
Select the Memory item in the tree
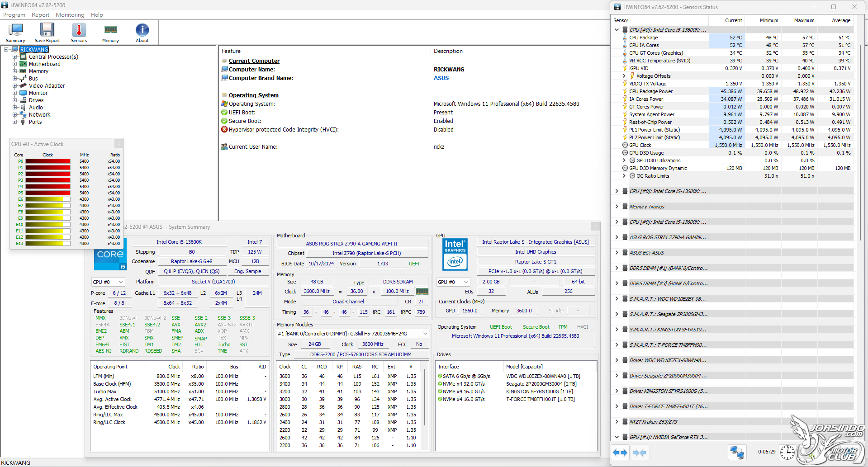pyautogui.click(x=38, y=71)
